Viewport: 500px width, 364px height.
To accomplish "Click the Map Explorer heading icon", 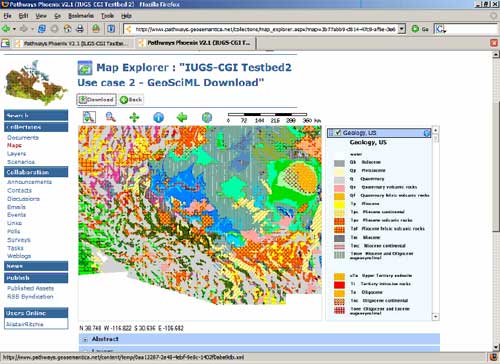I will point(85,68).
